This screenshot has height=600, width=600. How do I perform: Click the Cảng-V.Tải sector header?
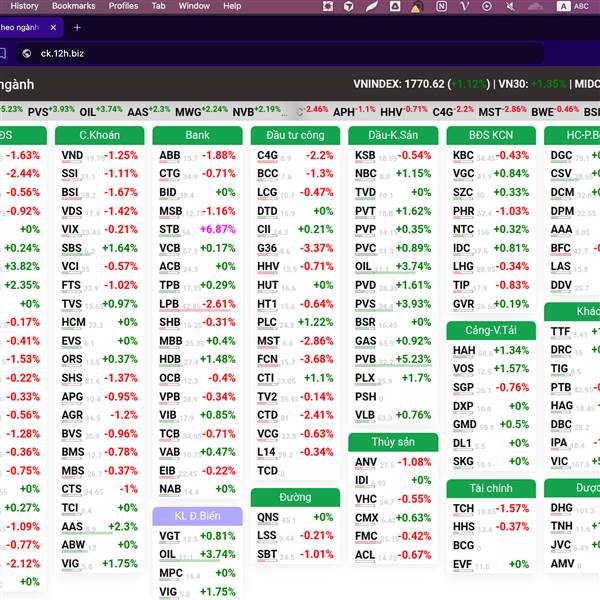(491, 330)
